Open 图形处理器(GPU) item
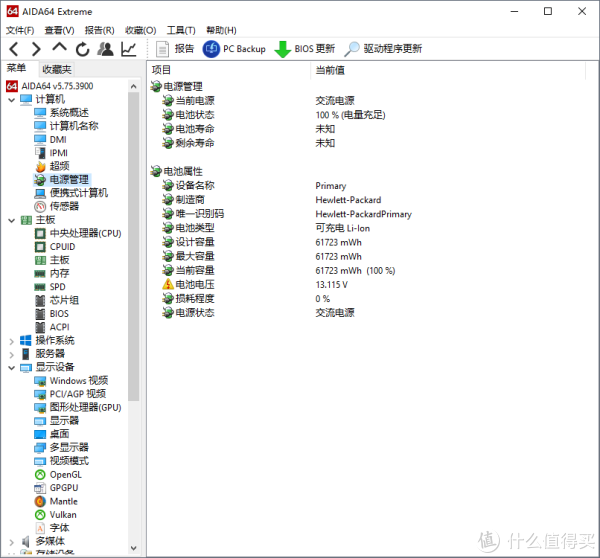The image size is (600, 558). (x=78, y=407)
